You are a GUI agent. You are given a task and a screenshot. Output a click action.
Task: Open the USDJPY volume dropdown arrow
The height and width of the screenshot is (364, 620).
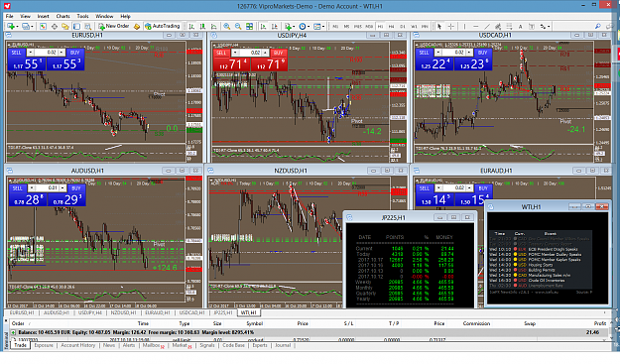click(235, 53)
